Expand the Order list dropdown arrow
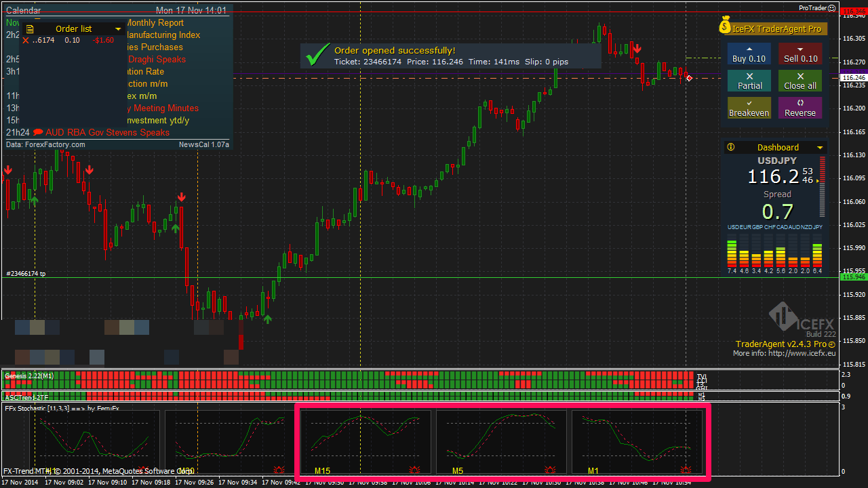This screenshot has height=488, width=868. click(118, 29)
